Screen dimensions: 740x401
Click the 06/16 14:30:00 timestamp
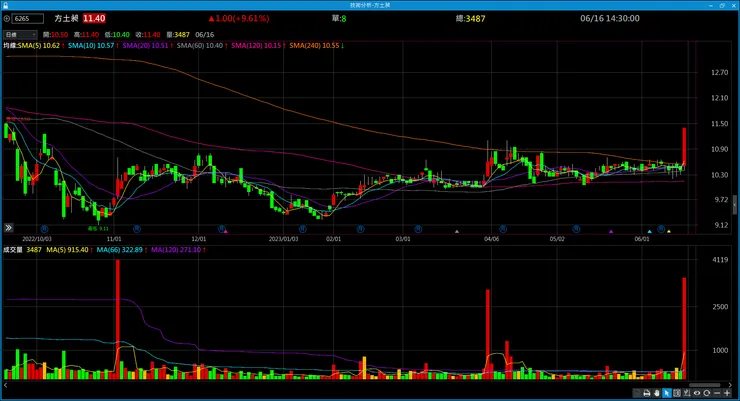(610, 18)
